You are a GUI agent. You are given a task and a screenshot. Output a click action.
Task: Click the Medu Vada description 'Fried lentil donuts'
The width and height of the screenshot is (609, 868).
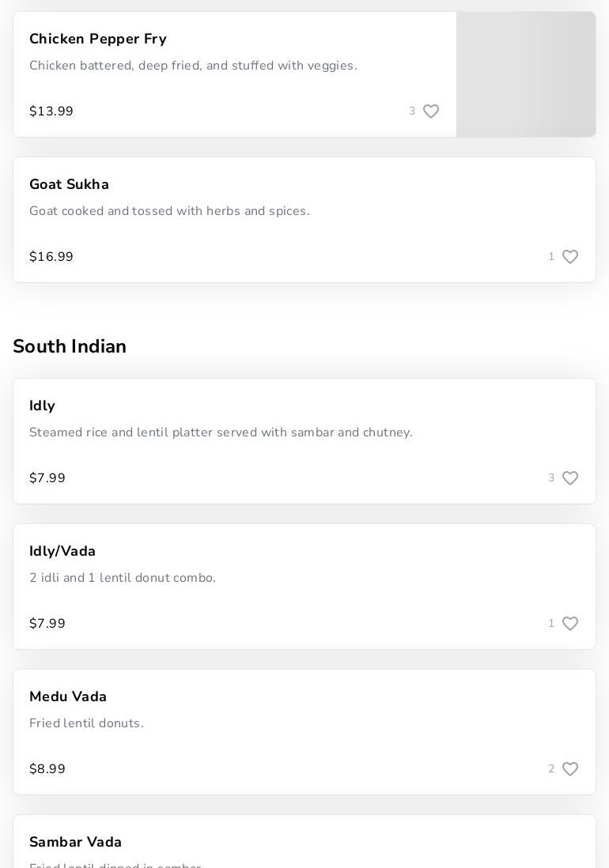pyautogui.click(x=86, y=723)
